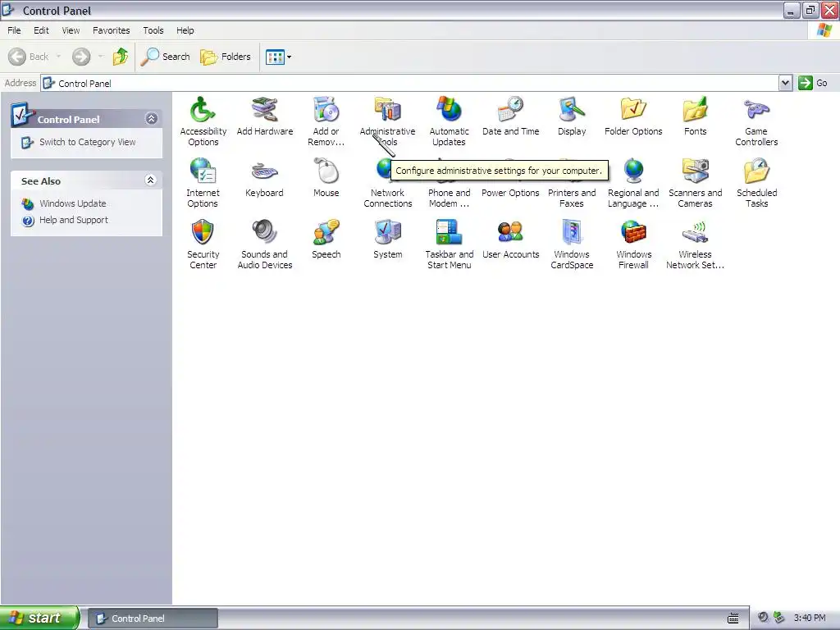Open Add or Remove Programs icon
Screen dimensions: 840x630
326,121
